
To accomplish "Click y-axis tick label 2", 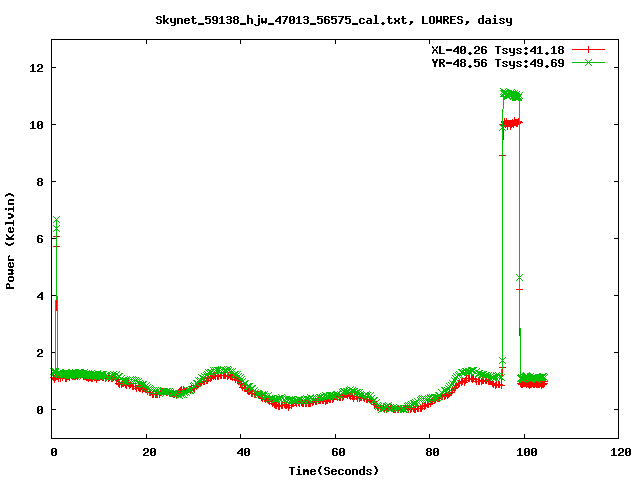I will (40, 353).
